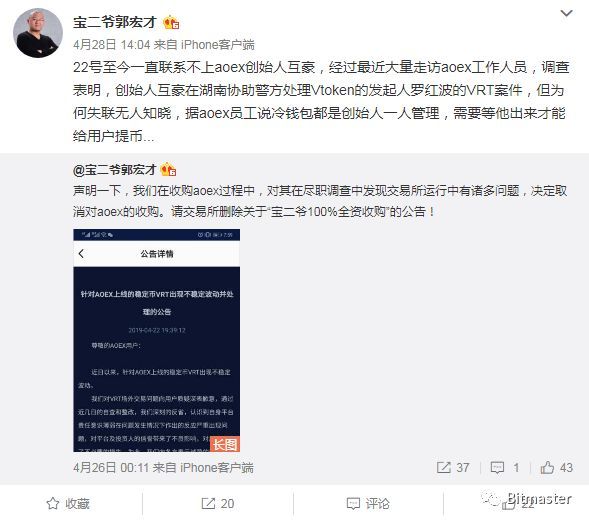Viewport: 589px width, 522px height.
Task: Repost this post via the 20 button
Action: tap(218, 504)
